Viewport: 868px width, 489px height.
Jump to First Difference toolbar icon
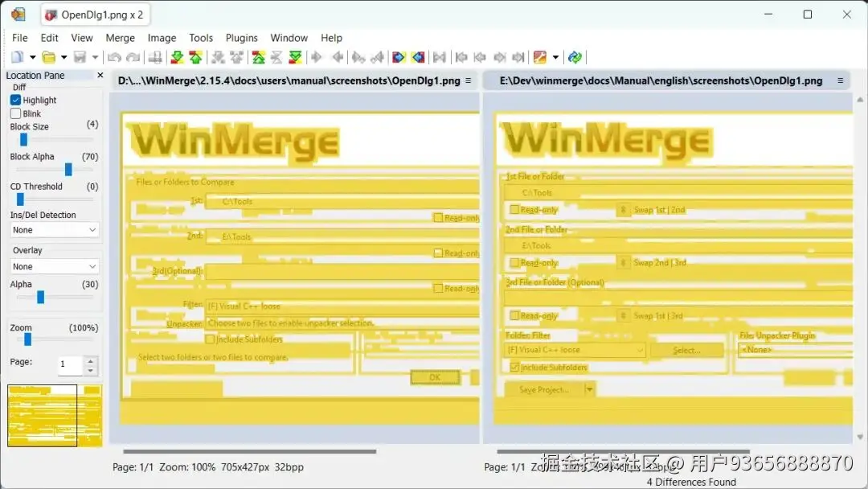coord(258,57)
